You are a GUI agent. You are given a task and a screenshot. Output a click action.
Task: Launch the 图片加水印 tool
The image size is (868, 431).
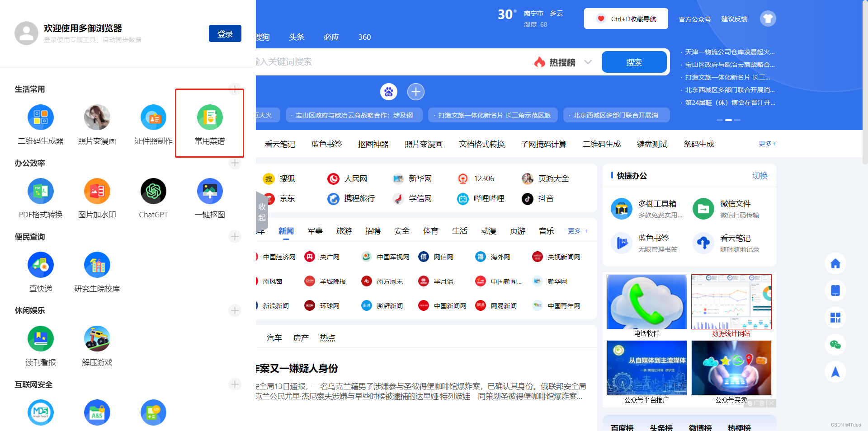pos(97,191)
